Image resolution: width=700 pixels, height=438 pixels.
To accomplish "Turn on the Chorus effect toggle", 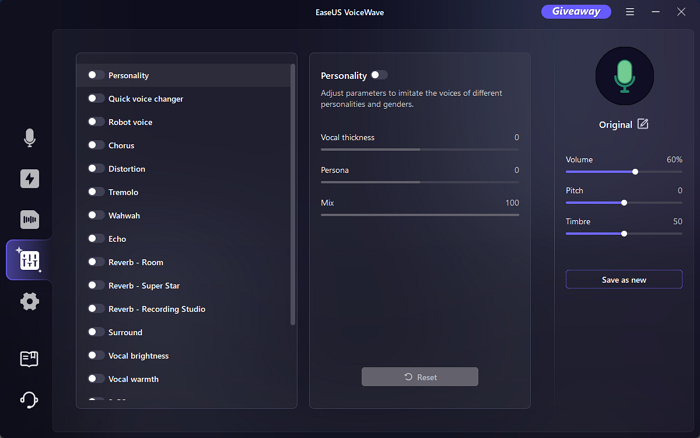I will click(x=96, y=145).
